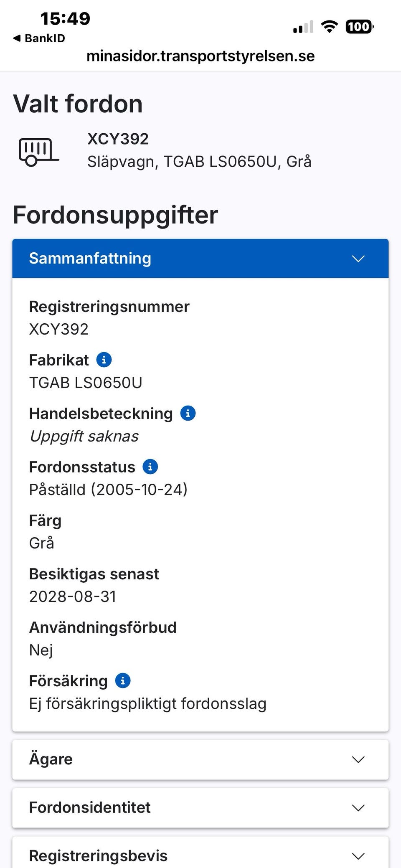Screen dimensions: 401x868
Task: Return to the BankID app
Action: 39,38
